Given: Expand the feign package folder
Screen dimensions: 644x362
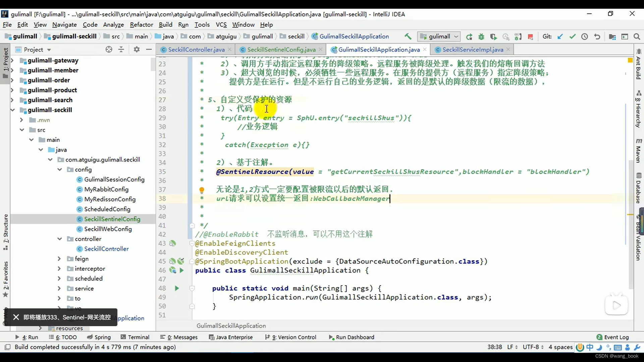Looking at the screenshot, I should (59, 259).
